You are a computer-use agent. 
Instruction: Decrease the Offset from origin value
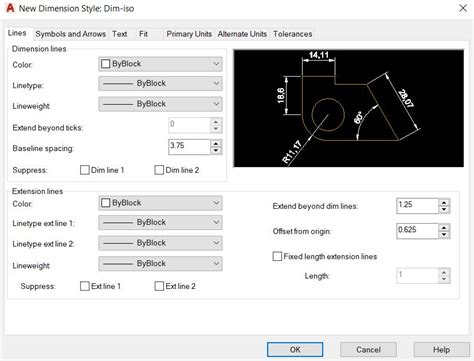pos(444,235)
